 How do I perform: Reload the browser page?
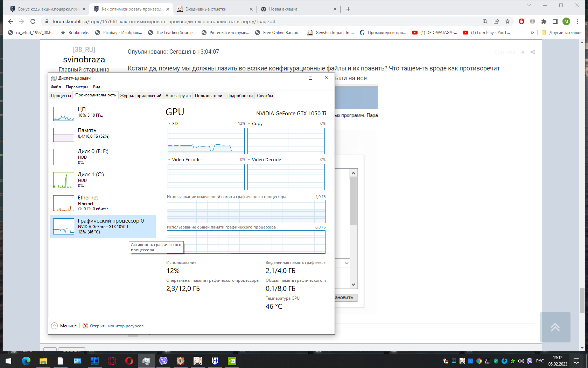point(33,21)
